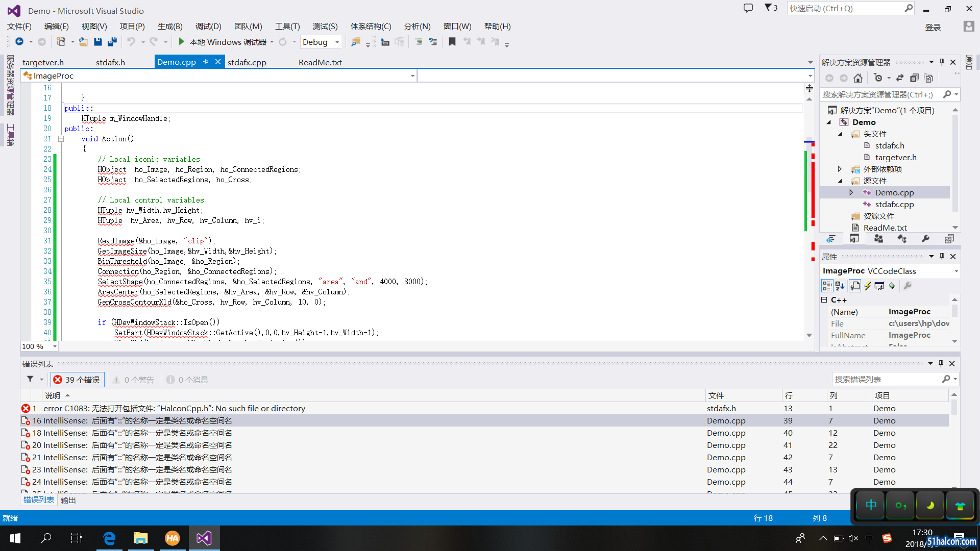This screenshot has height=551, width=980.
Task: Collapse the Demo project node
Action: 829,122
